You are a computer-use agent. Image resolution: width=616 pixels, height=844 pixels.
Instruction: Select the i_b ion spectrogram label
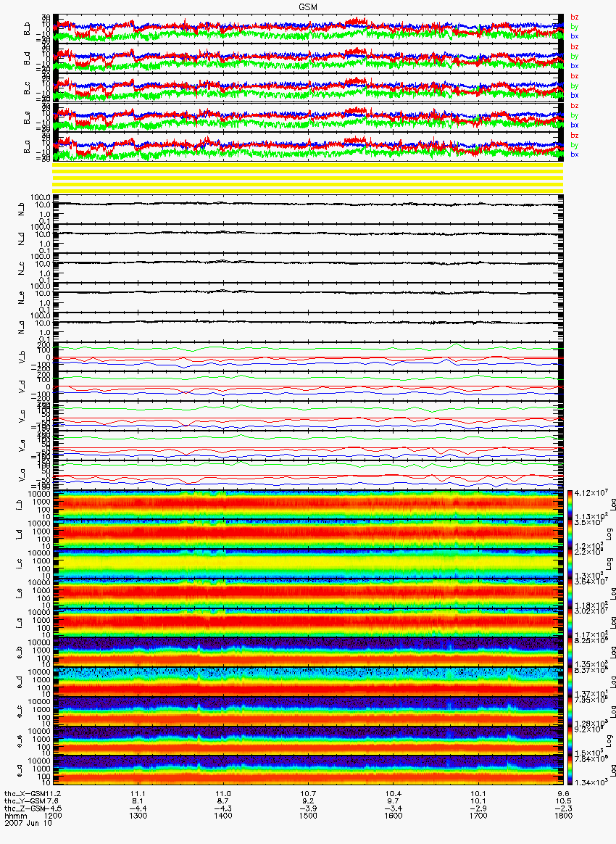(20, 505)
